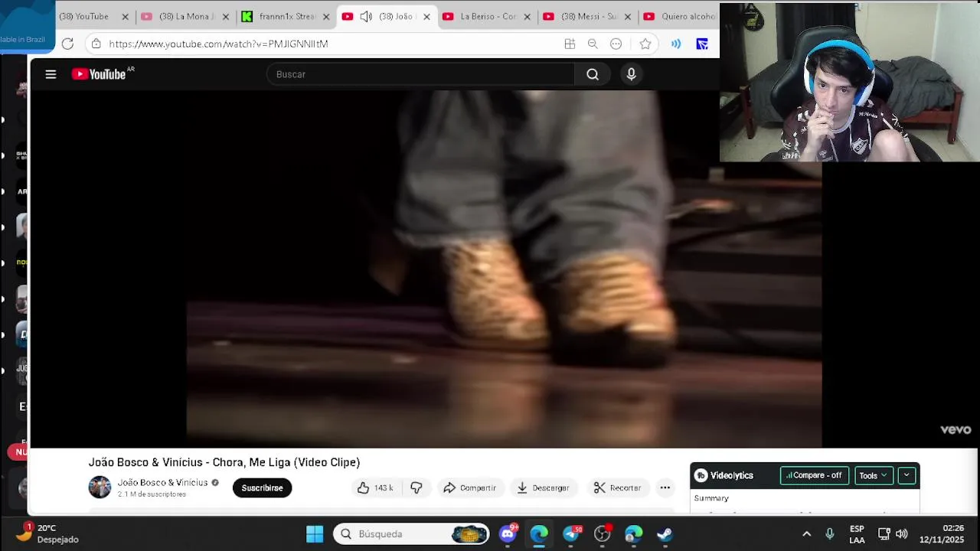Close the La Beriso tab
The height and width of the screenshot is (551, 980).
coord(527,16)
